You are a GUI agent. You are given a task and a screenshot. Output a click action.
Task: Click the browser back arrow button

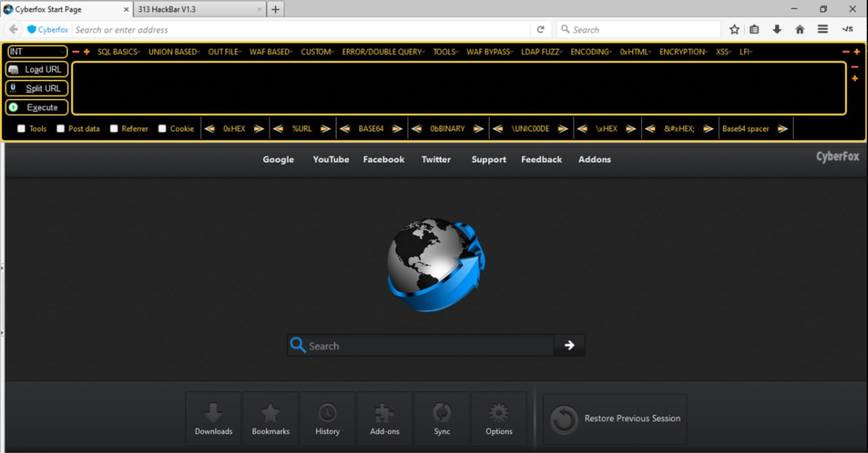14,29
